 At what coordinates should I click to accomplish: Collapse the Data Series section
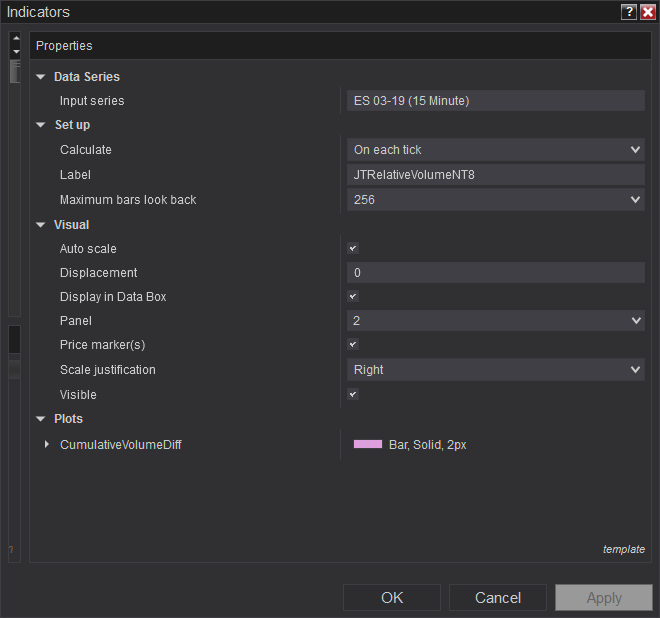[x=41, y=77]
